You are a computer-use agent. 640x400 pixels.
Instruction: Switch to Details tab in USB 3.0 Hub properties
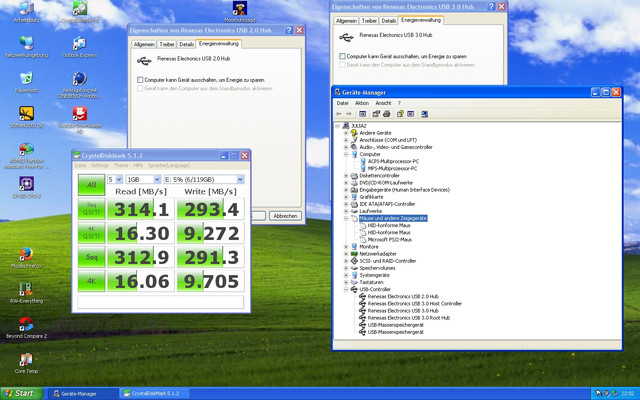click(389, 20)
